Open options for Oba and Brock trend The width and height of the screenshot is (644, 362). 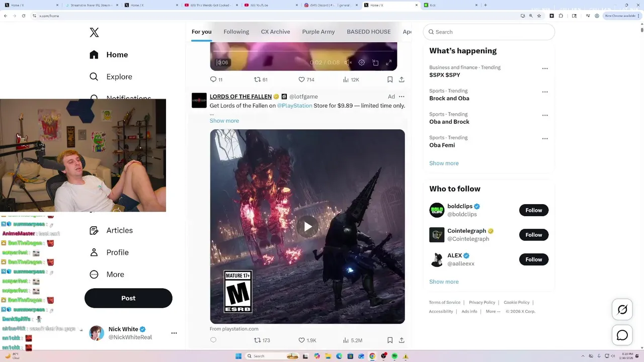545,115
